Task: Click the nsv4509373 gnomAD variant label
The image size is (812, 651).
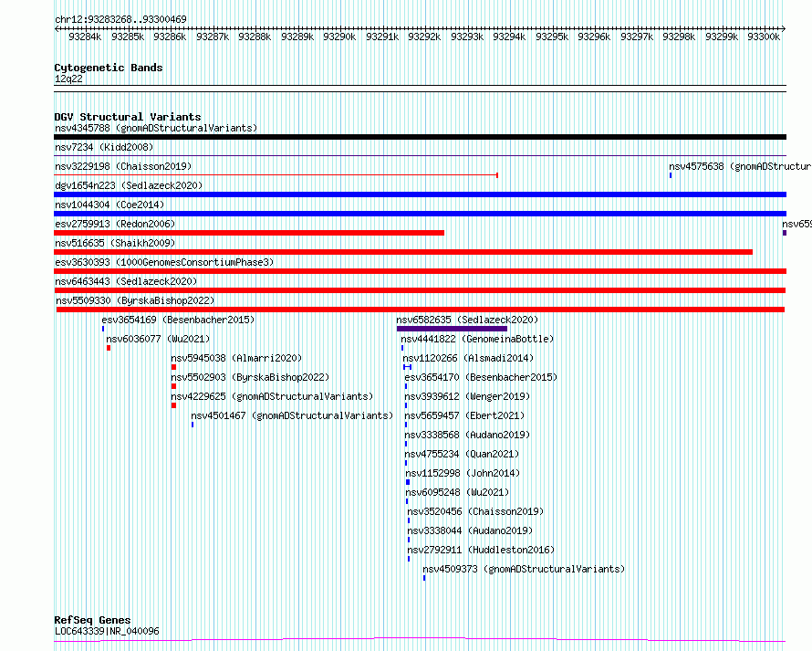Action: [524, 569]
